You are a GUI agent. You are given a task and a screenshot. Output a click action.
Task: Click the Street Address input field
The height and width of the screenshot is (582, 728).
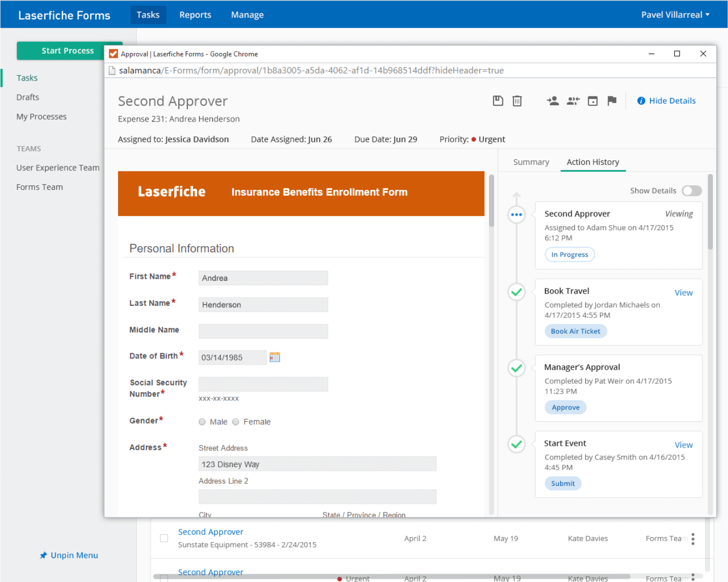(318, 464)
